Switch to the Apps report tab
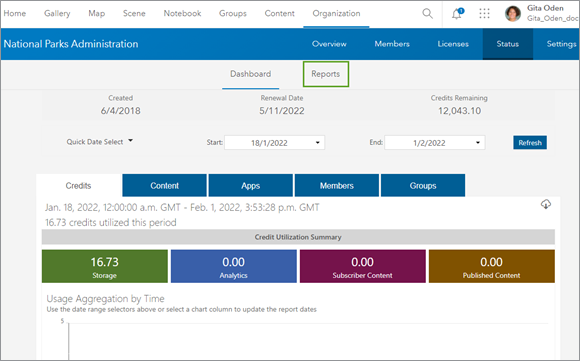 (x=250, y=186)
